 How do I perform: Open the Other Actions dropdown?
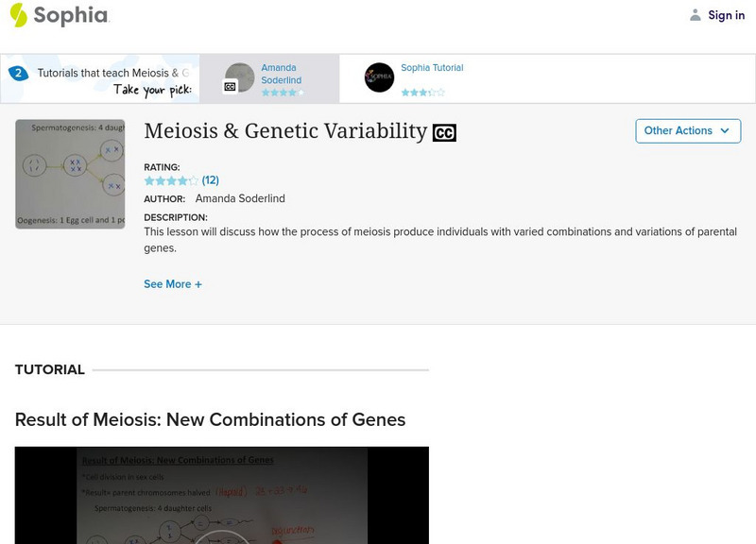tap(688, 130)
